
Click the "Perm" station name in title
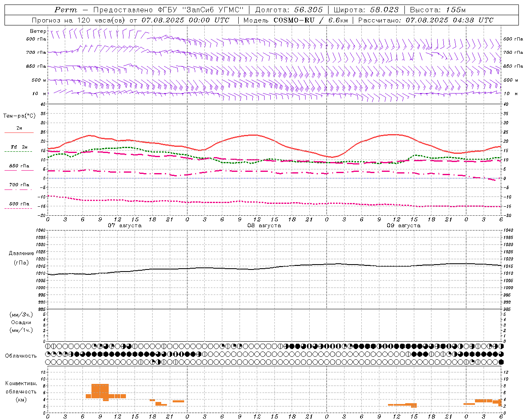(66, 10)
